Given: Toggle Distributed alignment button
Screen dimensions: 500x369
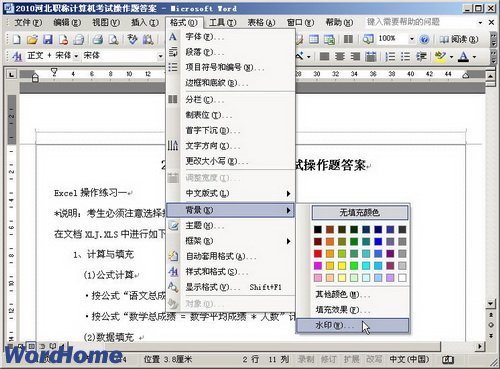Looking at the screenshot, I should click(x=371, y=56).
